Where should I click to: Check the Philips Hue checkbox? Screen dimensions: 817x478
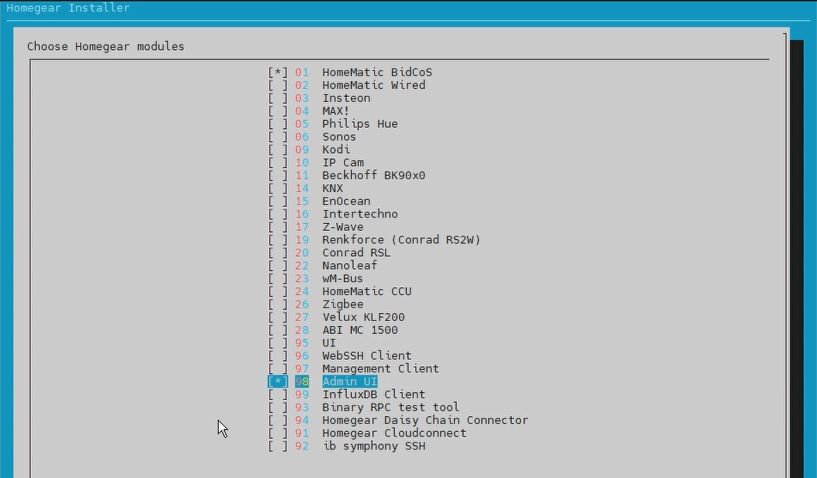[278, 124]
